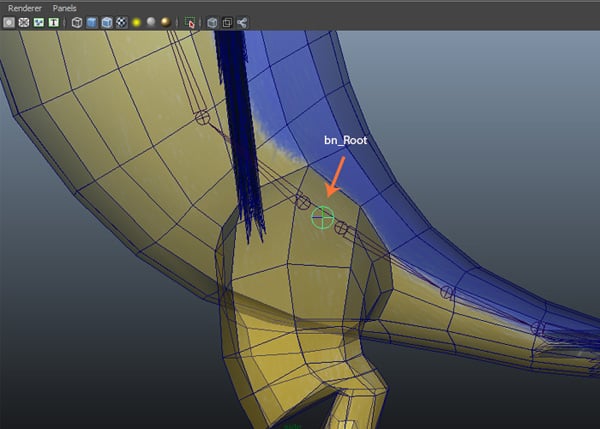The height and width of the screenshot is (429, 600).
Task: Toggle the crosshatched circle gate icon
Action: pyautogui.click(x=24, y=22)
